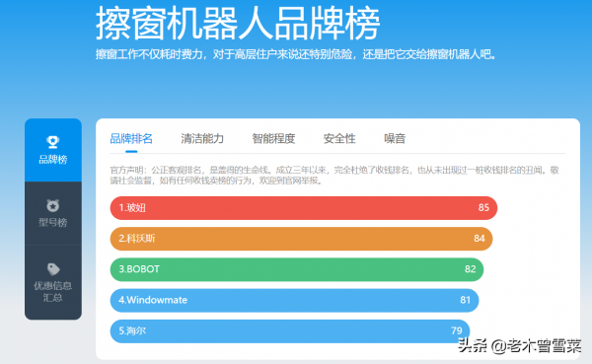Screen dimensions: 592x364
Task: Open the 型号榜 sidebar label
Action: [53, 222]
